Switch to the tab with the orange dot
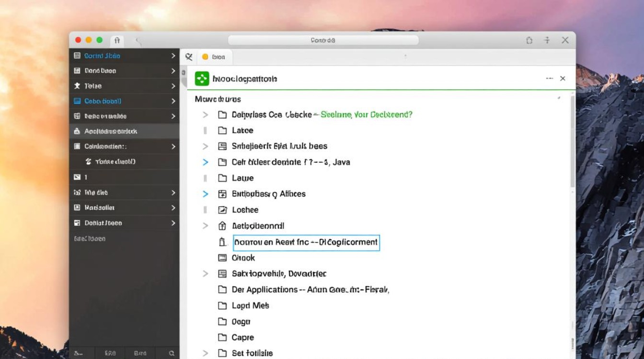The height and width of the screenshot is (359, 644). pos(213,57)
